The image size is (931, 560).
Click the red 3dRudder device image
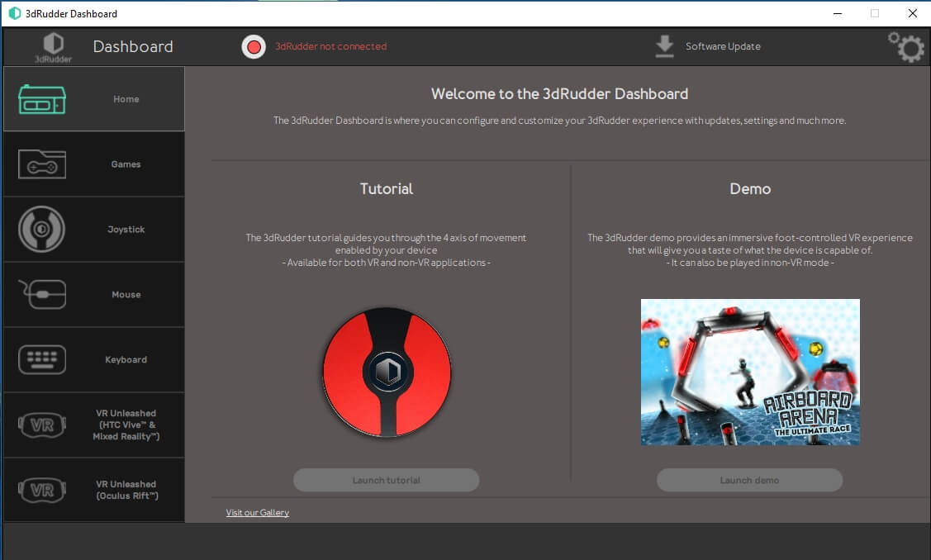point(387,372)
